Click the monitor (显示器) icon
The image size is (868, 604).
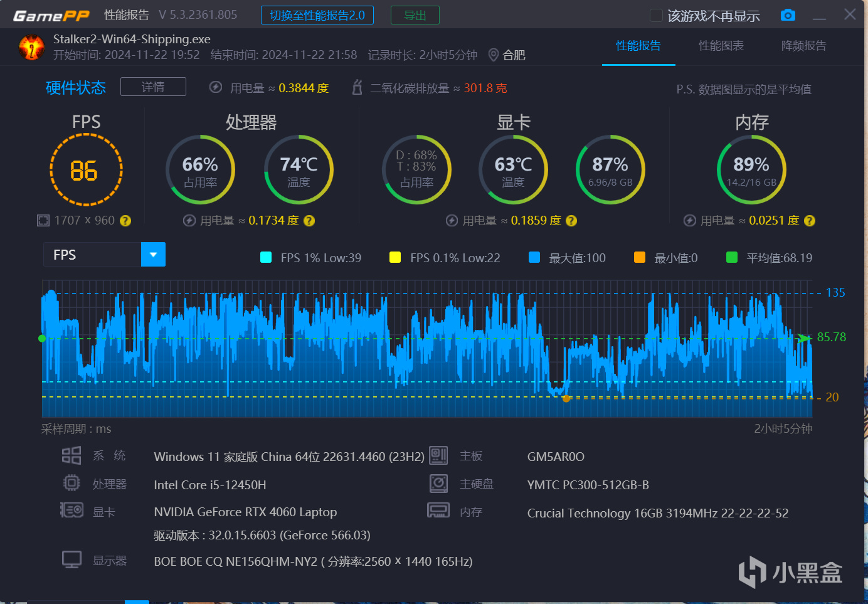(71, 559)
